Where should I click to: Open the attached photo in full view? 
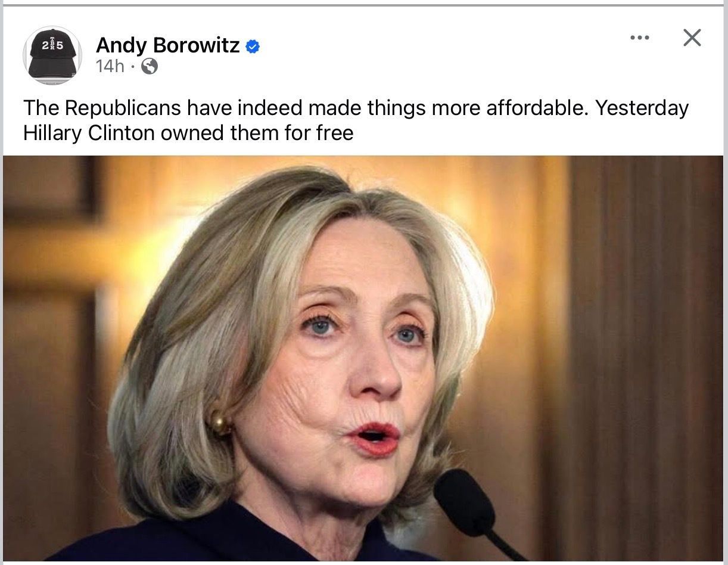tap(363, 359)
